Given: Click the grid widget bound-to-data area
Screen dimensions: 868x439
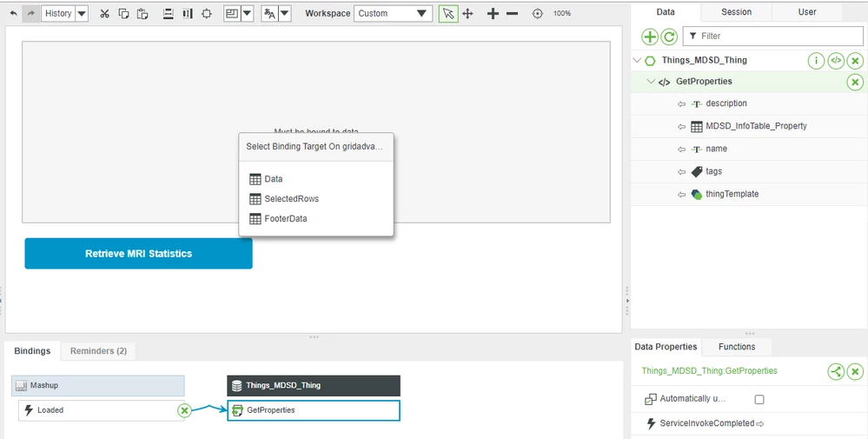Looking at the screenshot, I should coord(316,132).
